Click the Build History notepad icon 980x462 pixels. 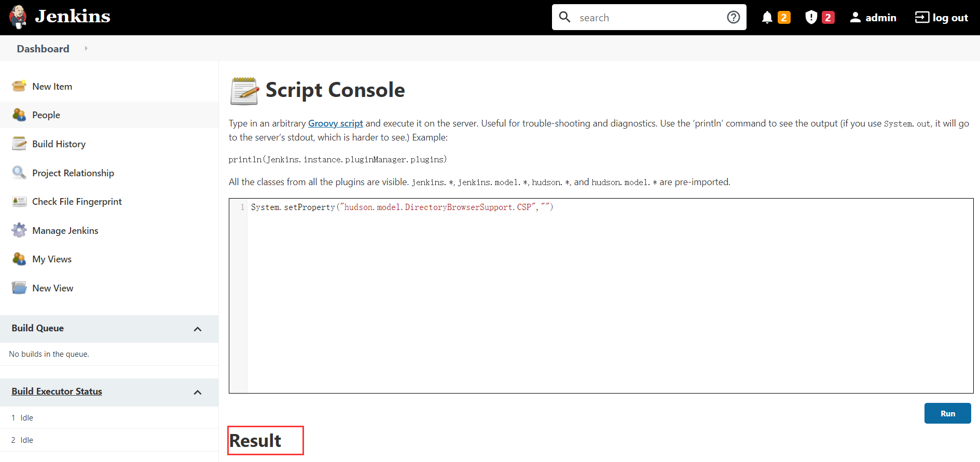click(x=19, y=144)
